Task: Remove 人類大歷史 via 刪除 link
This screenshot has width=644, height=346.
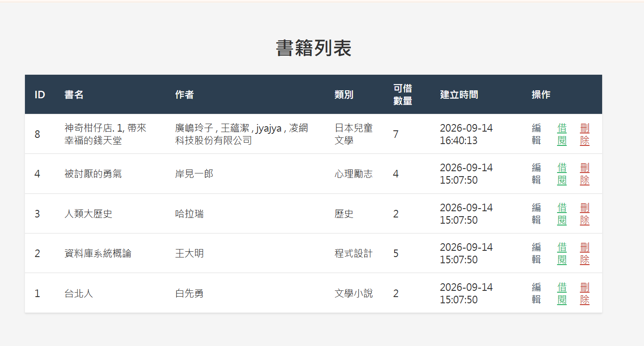Action: [x=585, y=214]
